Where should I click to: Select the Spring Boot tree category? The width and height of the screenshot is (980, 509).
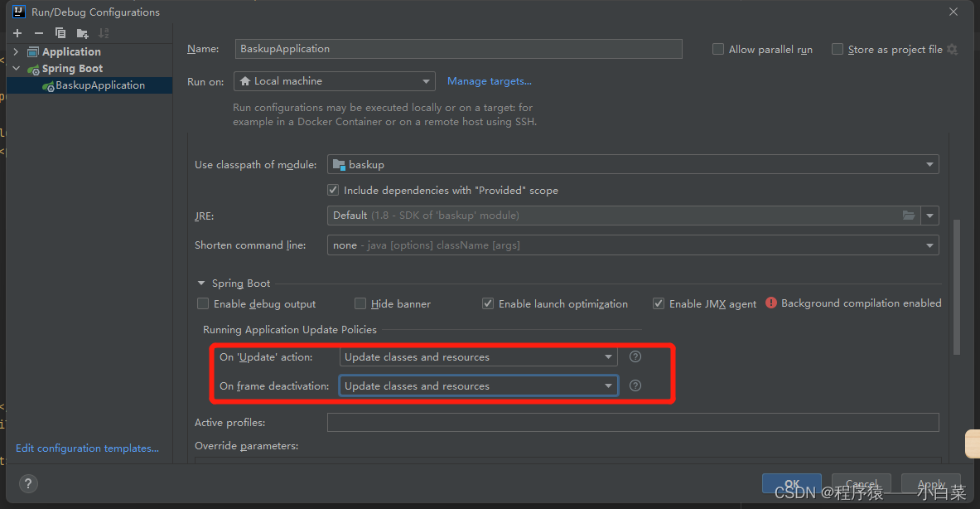coord(72,69)
